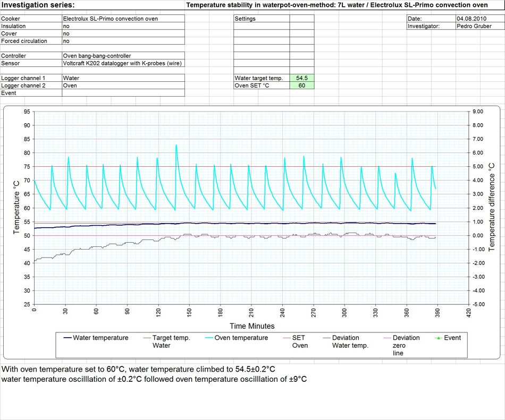The width and height of the screenshot is (505, 420).
Task: Click the 'Insulation' label cell
Action: point(31,26)
